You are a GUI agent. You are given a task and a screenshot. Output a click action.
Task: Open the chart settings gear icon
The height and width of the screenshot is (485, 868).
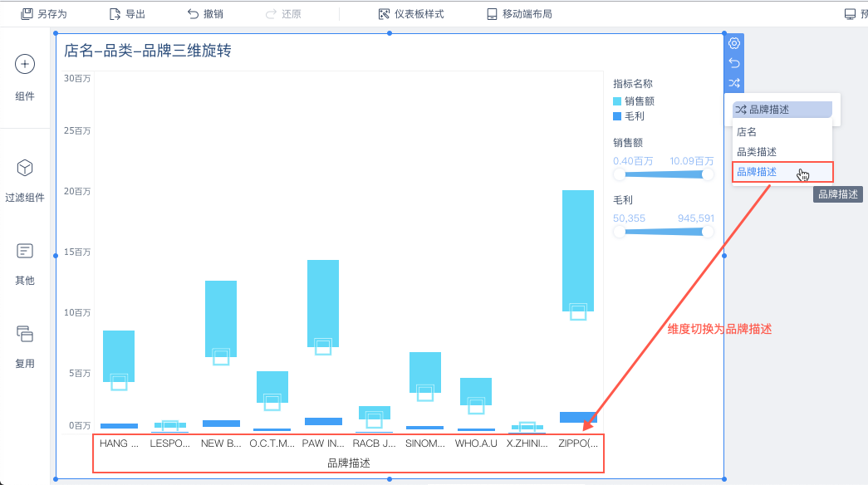(734, 43)
